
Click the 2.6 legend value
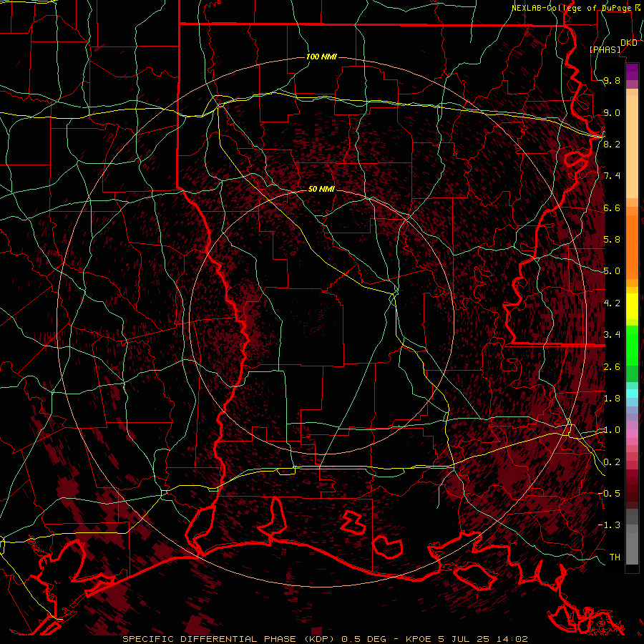(x=612, y=367)
